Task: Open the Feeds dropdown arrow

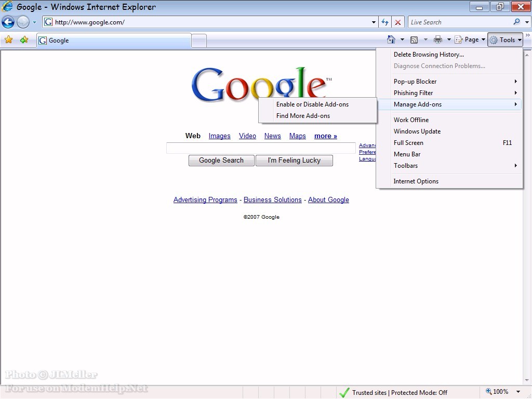Action: 425,39
